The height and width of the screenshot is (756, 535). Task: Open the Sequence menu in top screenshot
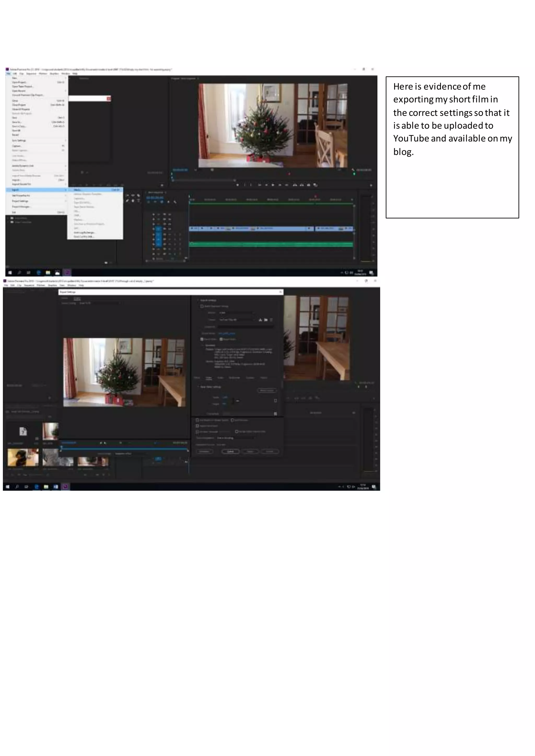pos(31,74)
